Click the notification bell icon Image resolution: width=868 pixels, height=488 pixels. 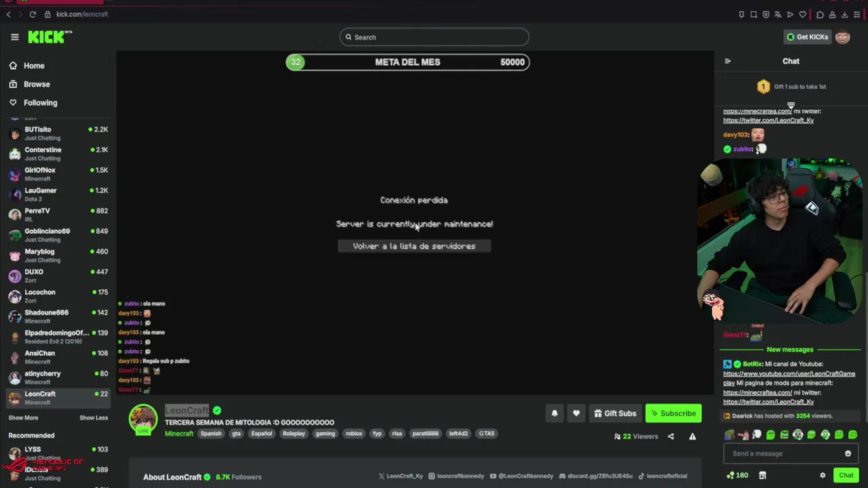point(555,413)
